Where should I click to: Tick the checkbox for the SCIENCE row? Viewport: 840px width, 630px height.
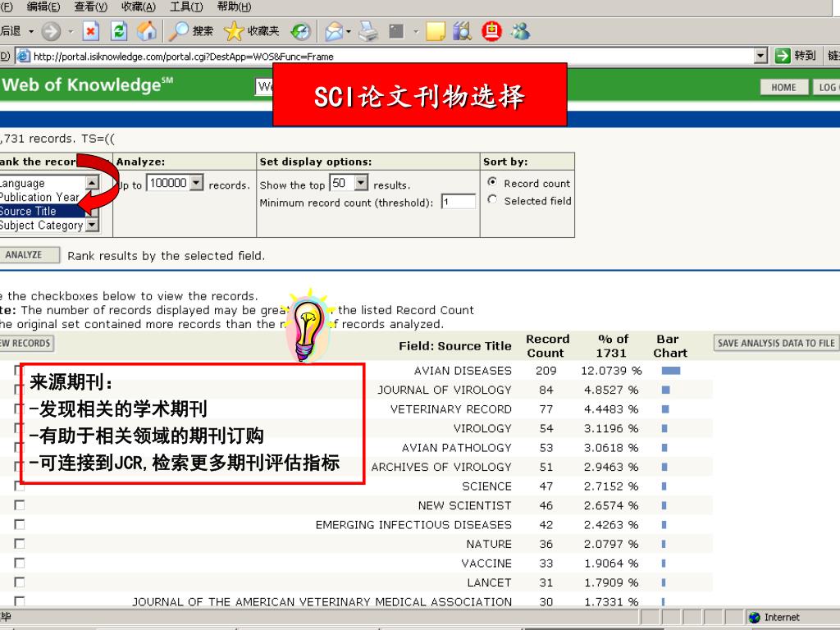20,486
